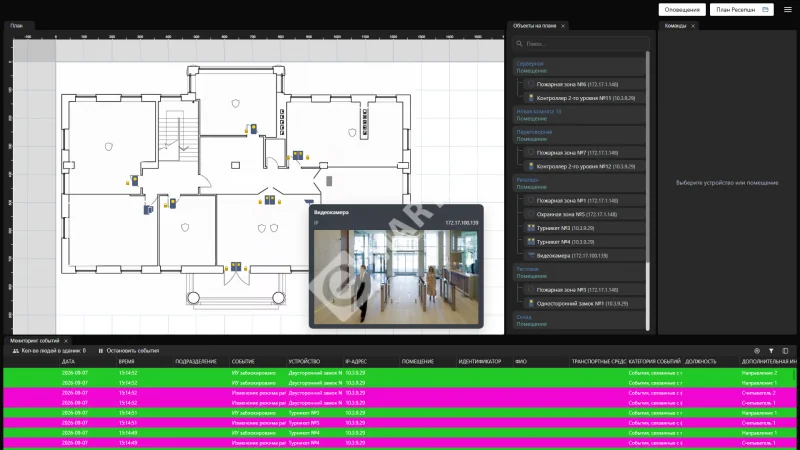
Task: Click the 172.17.100.139 address in camera popup
Action: click(x=462, y=222)
